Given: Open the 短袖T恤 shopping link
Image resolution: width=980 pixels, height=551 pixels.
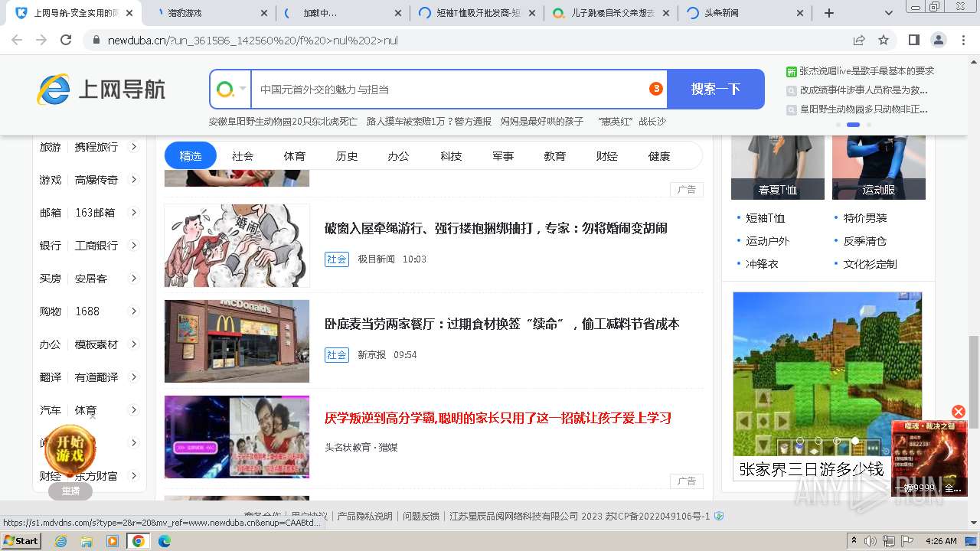Looking at the screenshot, I should pos(765,218).
